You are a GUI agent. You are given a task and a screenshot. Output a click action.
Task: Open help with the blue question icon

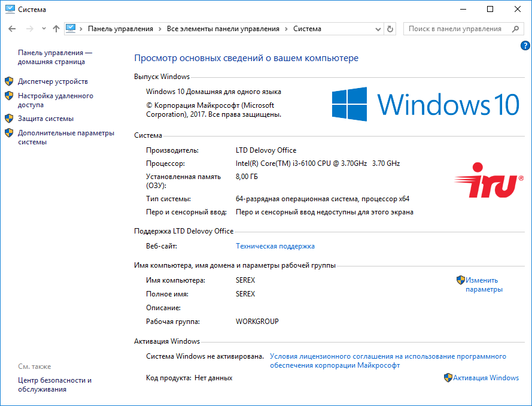pyautogui.click(x=525, y=46)
